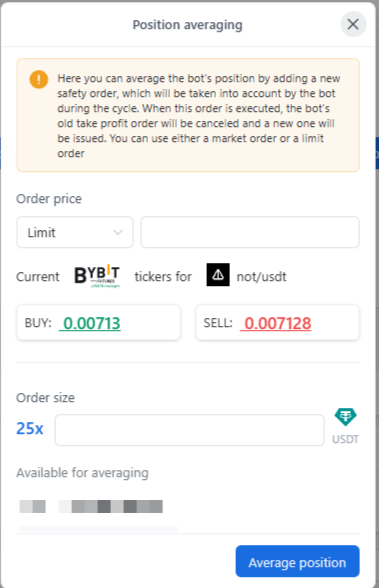Click the green Tether USDT icon
This screenshot has width=379, height=588.
coord(345,417)
